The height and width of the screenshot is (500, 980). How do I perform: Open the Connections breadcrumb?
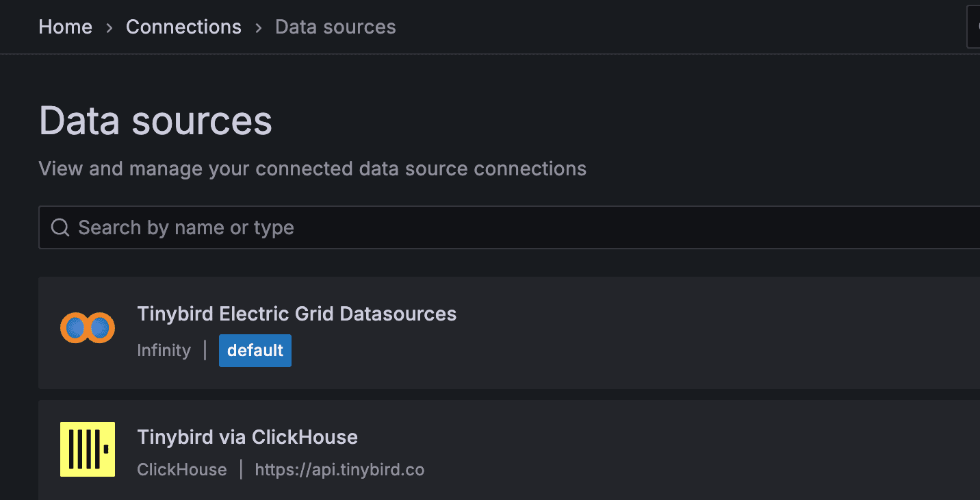click(183, 27)
